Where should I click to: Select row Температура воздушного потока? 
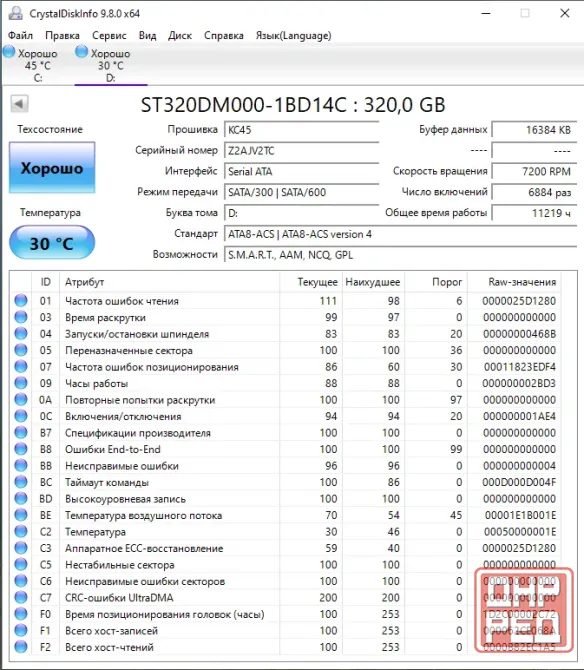[x=285, y=515]
